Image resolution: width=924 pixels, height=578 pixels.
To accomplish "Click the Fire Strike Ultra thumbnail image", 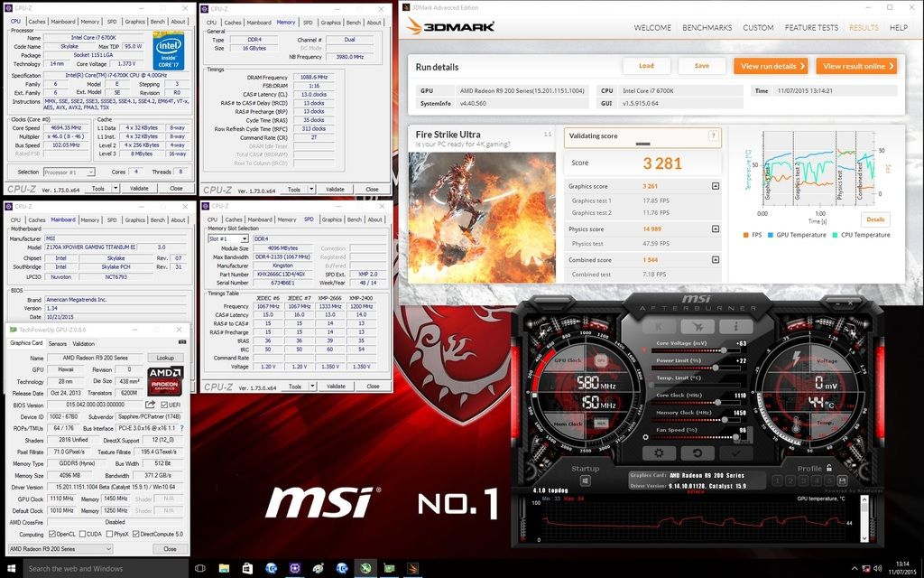I will click(x=482, y=218).
